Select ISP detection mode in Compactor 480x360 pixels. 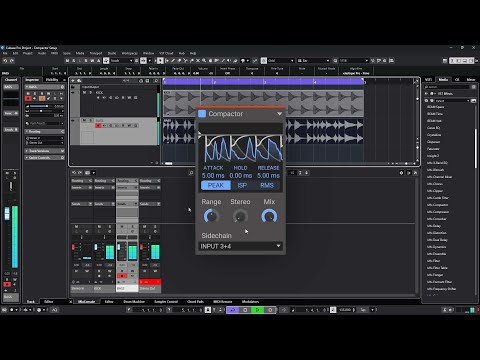tap(242, 185)
